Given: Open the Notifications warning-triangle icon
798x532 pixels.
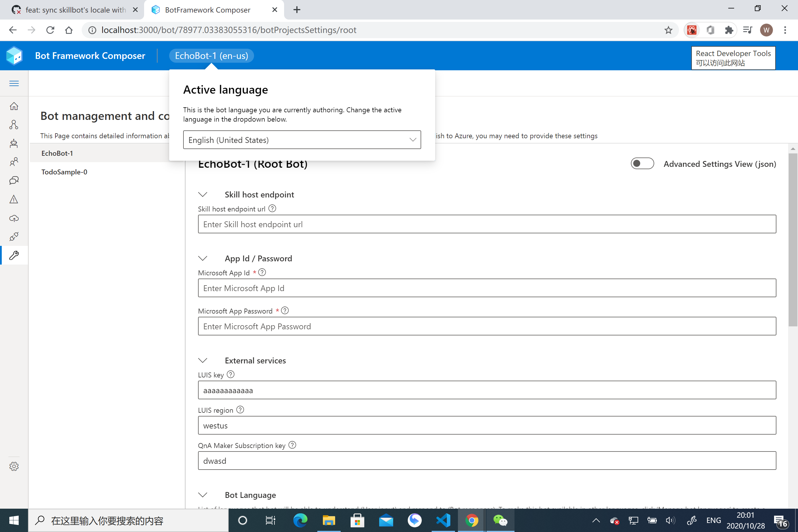Looking at the screenshot, I should click(14, 199).
